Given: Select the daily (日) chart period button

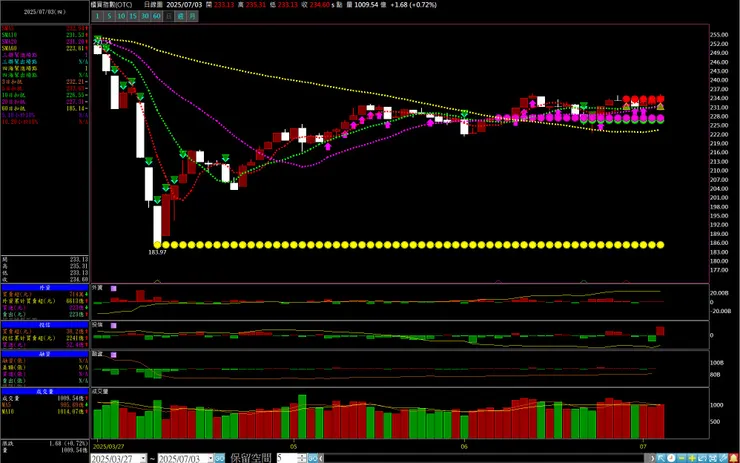Looking at the screenshot, I should (169, 16).
